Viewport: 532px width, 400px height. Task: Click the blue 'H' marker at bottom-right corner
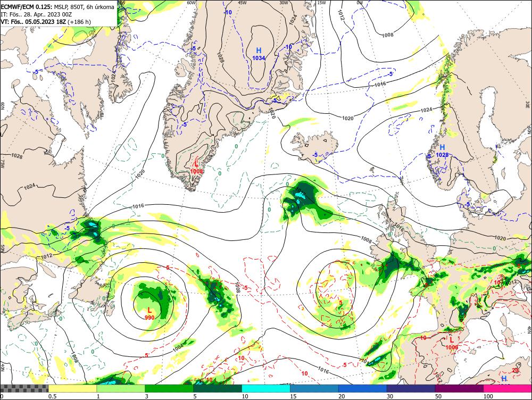tap(504, 378)
